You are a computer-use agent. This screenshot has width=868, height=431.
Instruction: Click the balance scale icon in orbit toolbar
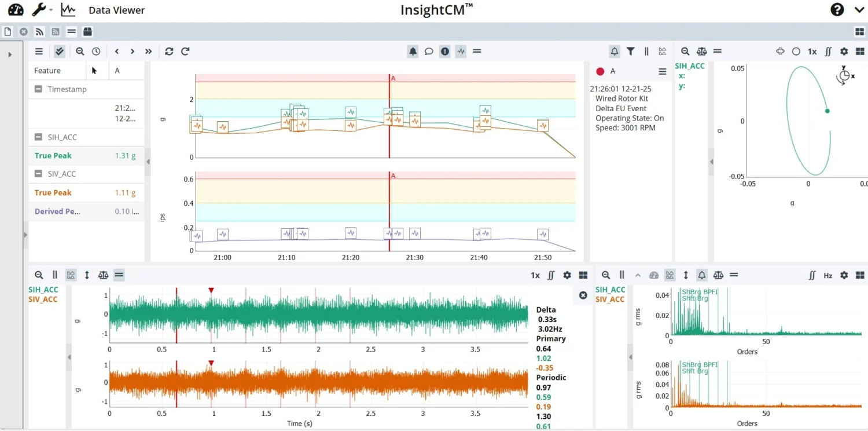click(x=702, y=52)
